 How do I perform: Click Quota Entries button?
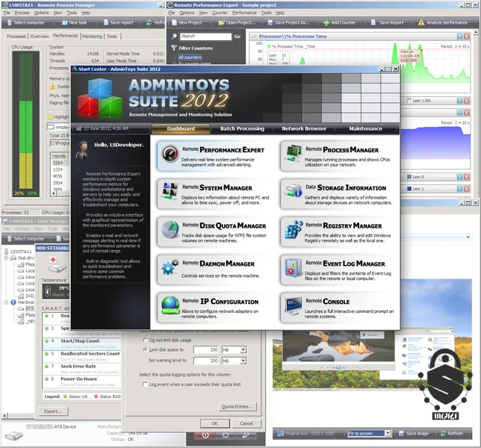pos(237,406)
